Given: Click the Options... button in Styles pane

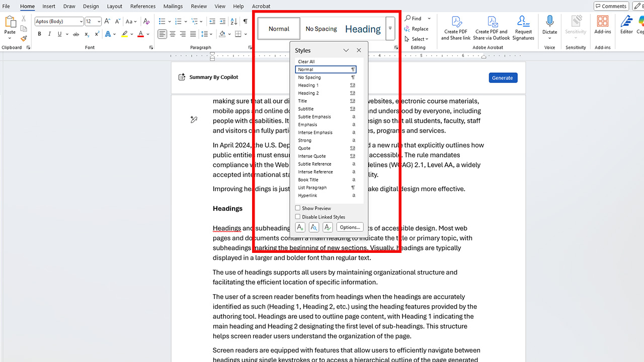Looking at the screenshot, I should click(x=350, y=227).
